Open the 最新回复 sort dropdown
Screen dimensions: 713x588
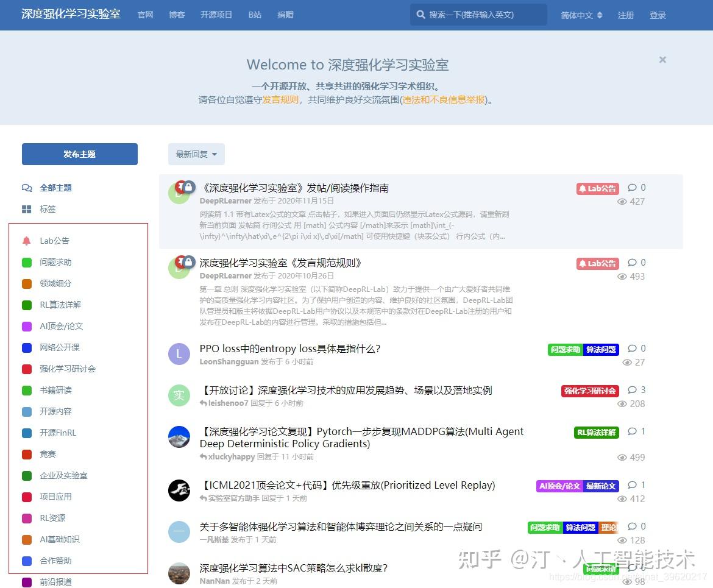(195, 154)
